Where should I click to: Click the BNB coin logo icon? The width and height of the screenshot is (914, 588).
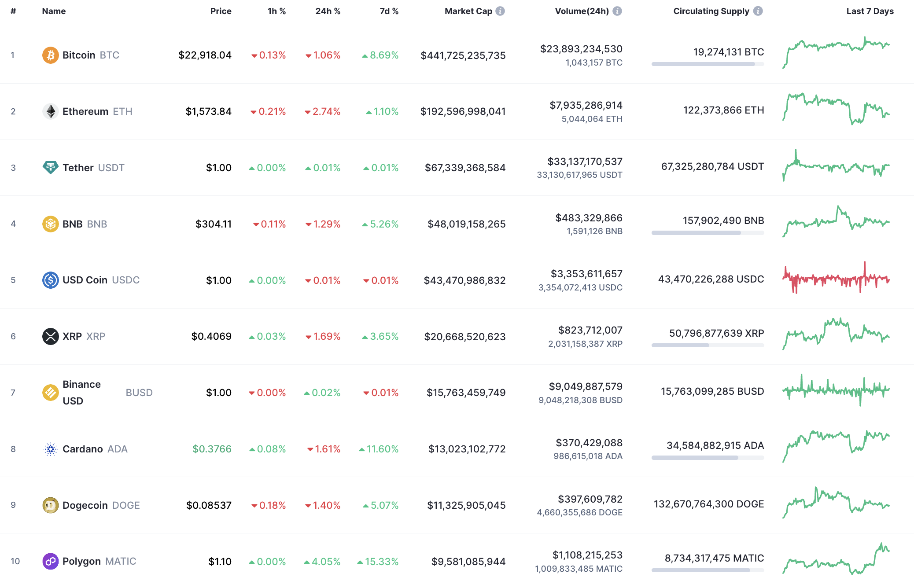pyautogui.click(x=50, y=224)
